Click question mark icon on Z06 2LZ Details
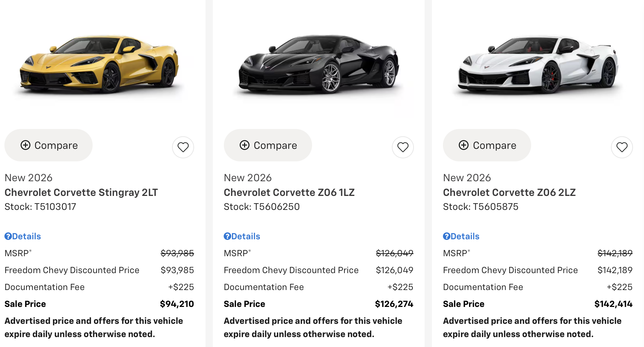Image resolution: width=644 pixels, height=347 pixels. [447, 236]
